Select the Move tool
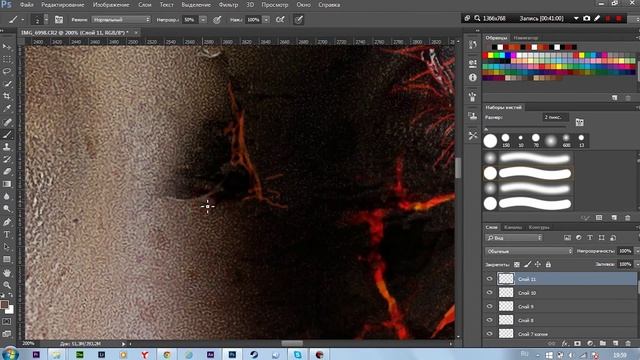 point(7,47)
